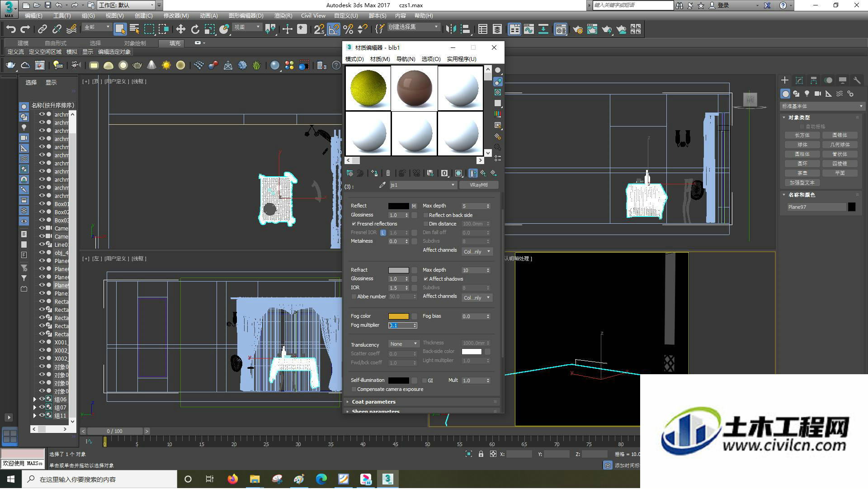Viewport: 868px width, 489px height.
Task: Click the VRayMtl material type button
Action: (x=479, y=185)
